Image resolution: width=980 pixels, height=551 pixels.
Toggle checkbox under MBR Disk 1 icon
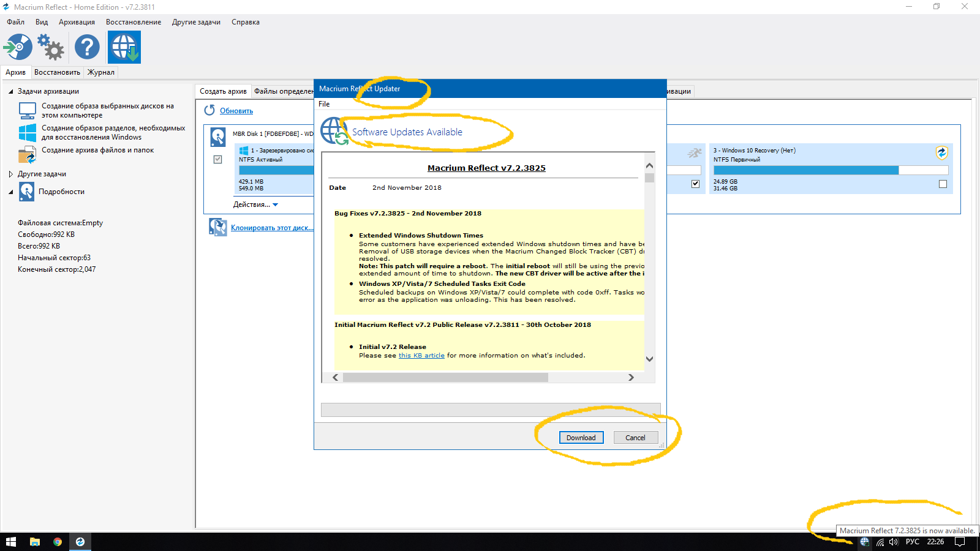coord(217,159)
